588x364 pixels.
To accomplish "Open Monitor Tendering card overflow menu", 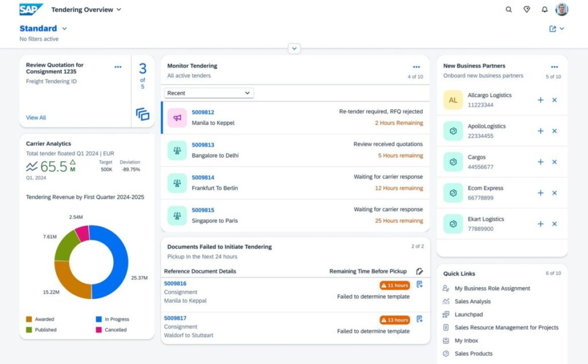I will [416, 67].
